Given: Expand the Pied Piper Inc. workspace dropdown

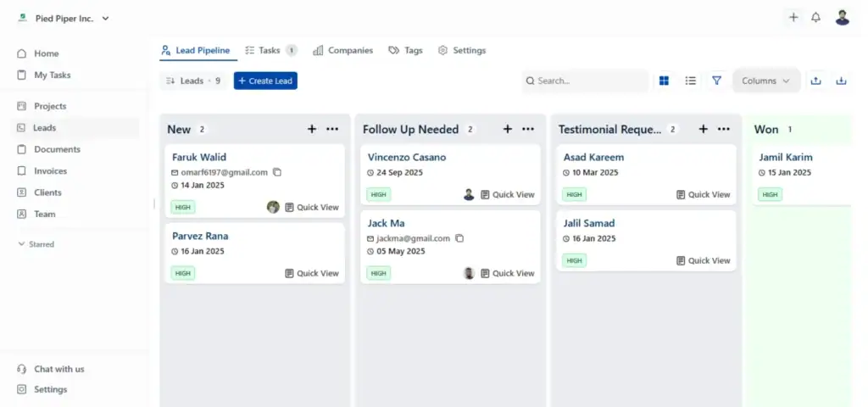Looking at the screenshot, I should 106,19.
